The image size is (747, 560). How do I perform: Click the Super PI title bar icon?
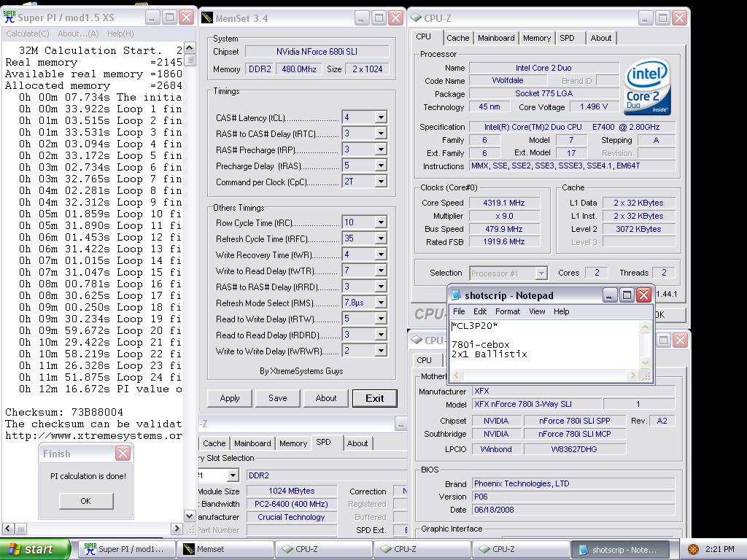point(9,17)
